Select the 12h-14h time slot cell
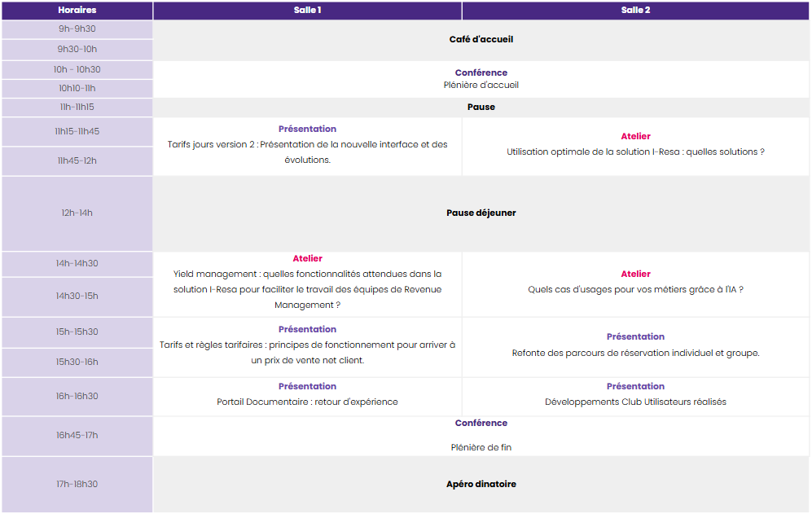The height and width of the screenshot is (514, 812). tap(77, 213)
